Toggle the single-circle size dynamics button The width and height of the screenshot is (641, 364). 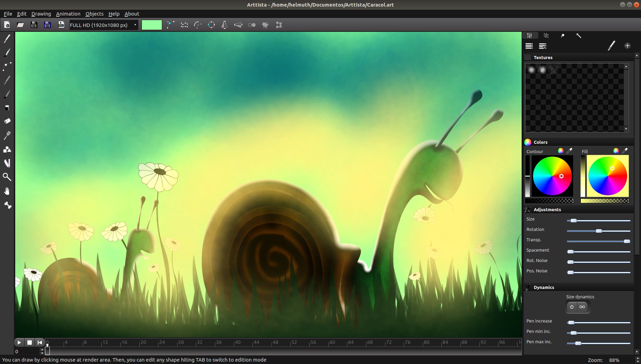[572, 307]
